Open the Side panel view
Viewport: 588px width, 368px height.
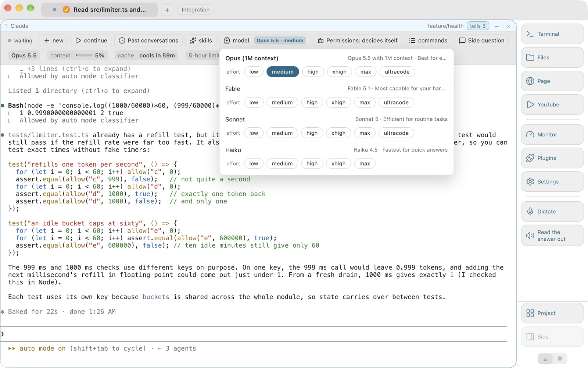(x=552, y=337)
